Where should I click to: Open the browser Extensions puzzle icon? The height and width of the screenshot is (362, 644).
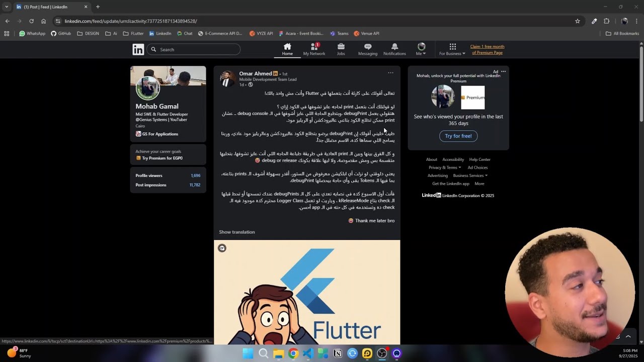pos(606,21)
